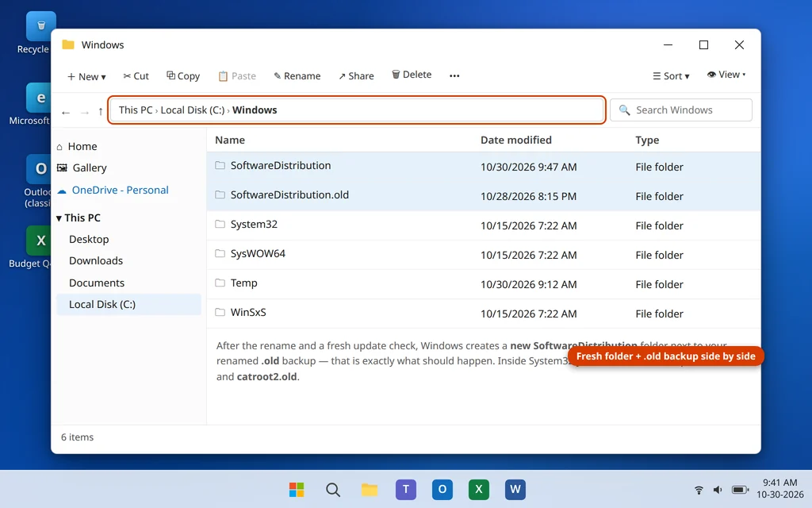
Task: Open the Sort dropdown
Action: tap(671, 76)
